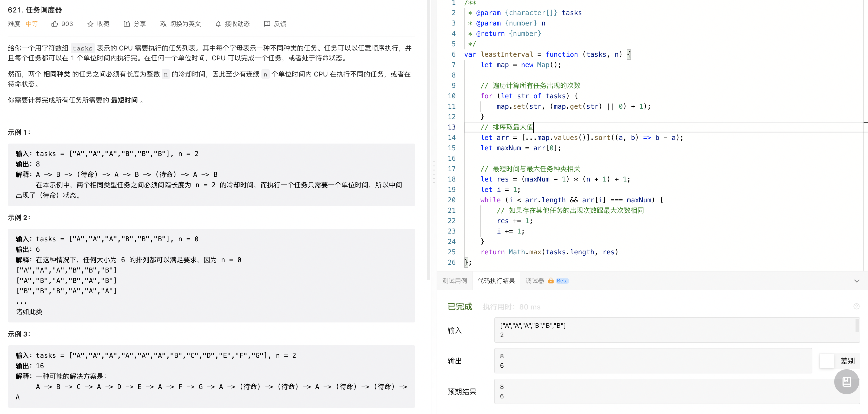This screenshot has width=868, height=414.
Task: Click the bell icon for notifications (接收动态)
Action: pyautogui.click(x=218, y=24)
